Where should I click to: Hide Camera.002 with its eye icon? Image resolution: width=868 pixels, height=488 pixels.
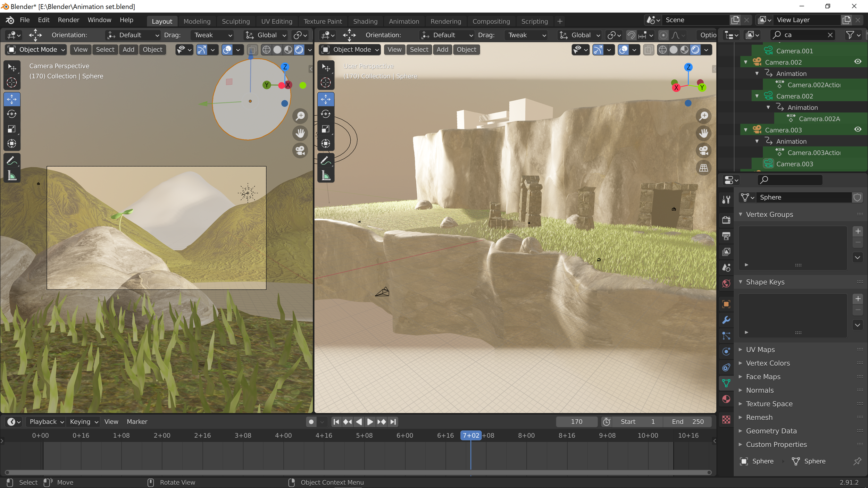click(858, 62)
